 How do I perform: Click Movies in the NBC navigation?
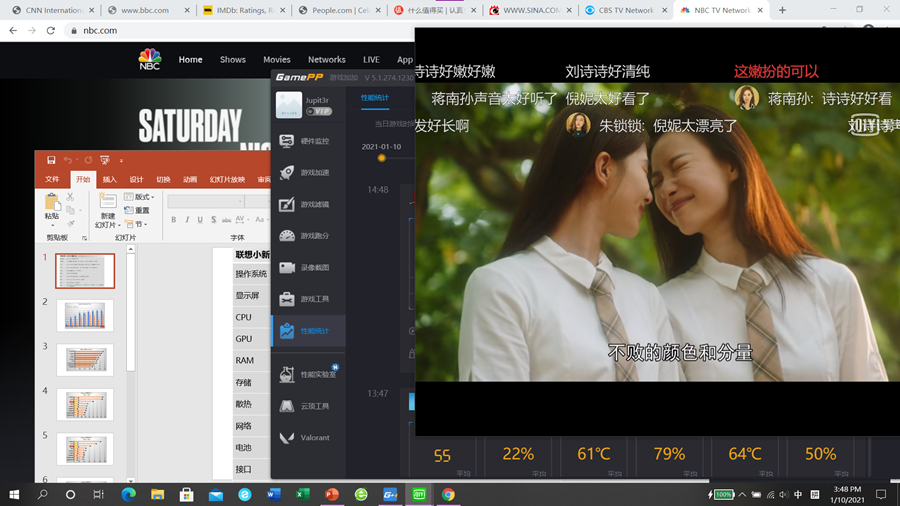[277, 60]
